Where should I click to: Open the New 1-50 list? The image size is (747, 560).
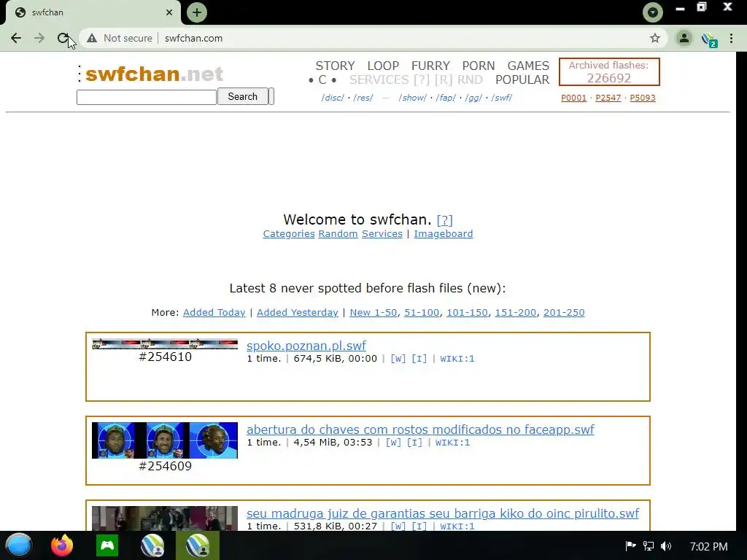[373, 312]
